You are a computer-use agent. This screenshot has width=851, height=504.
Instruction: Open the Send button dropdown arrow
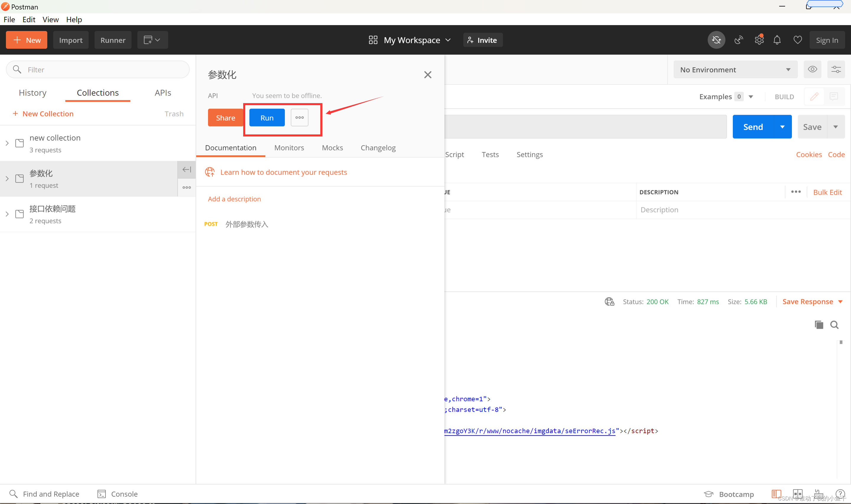pyautogui.click(x=782, y=127)
